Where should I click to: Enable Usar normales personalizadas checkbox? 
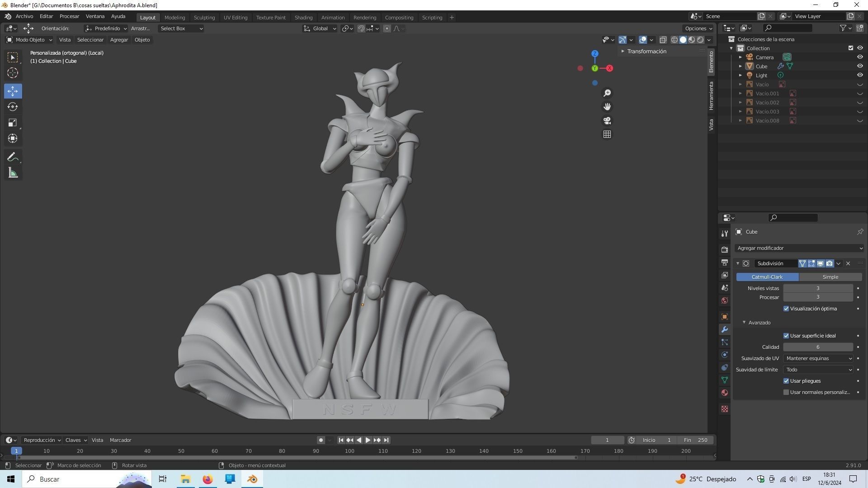click(x=786, y=393)
